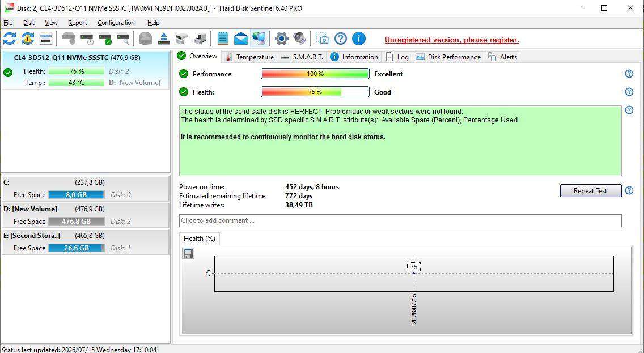Select the D: [New Volume] partition header

tap(86, 209)
